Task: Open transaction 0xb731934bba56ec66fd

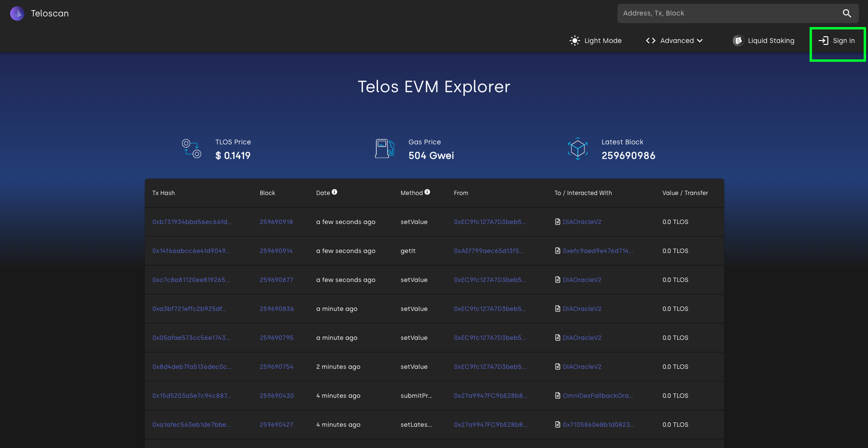Action: pos(192,222)
